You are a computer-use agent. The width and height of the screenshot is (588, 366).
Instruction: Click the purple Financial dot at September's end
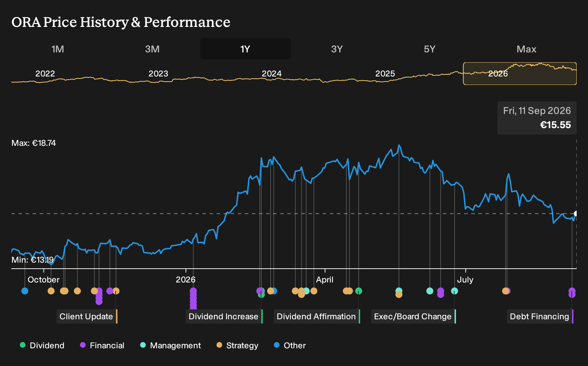click(x=572, y=293)
